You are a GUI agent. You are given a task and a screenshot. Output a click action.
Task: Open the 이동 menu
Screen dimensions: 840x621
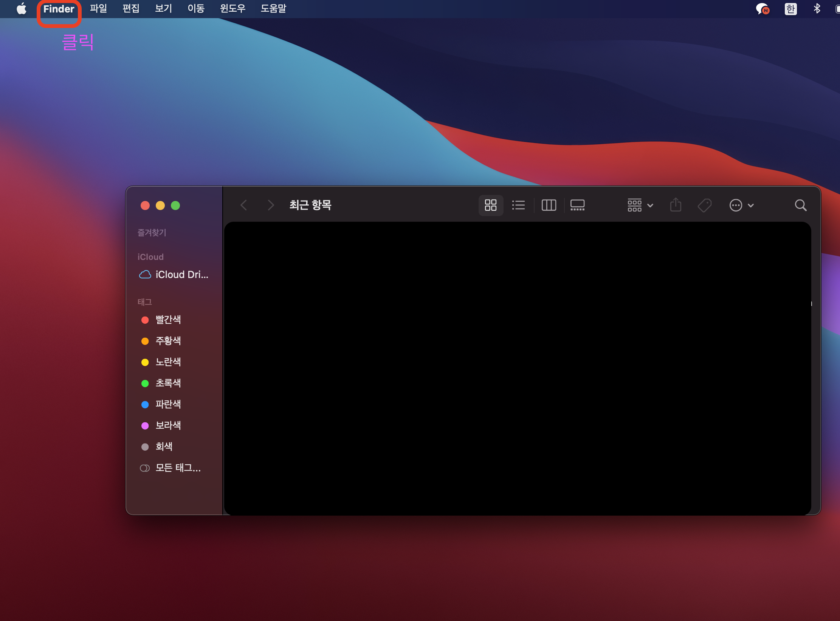pyautogui.click(x=196, y=9)
